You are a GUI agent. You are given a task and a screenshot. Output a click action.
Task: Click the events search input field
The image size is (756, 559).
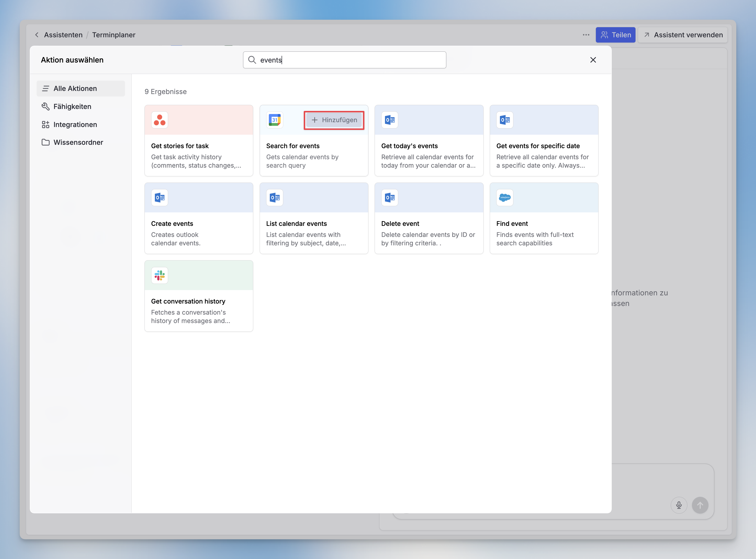[x=348, y=60]
